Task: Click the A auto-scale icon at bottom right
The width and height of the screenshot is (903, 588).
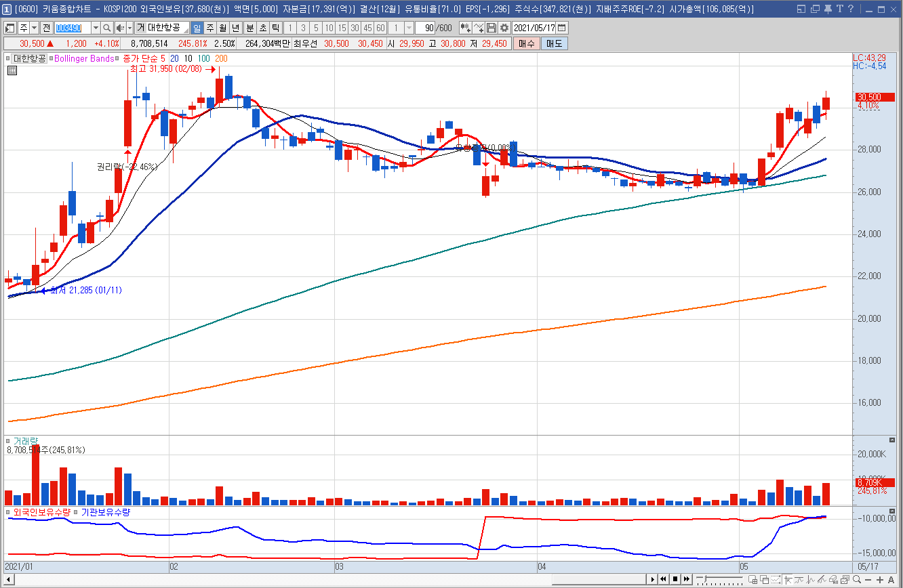Action: pyautogui.click(x=891, y=580)
